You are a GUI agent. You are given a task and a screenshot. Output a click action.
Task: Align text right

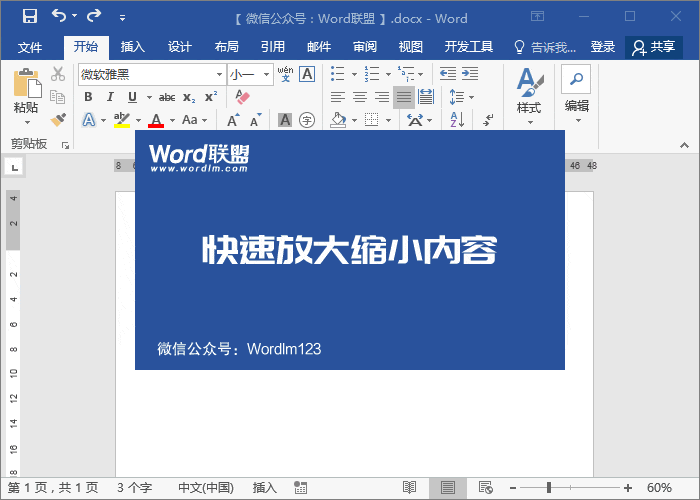[382, 97]
